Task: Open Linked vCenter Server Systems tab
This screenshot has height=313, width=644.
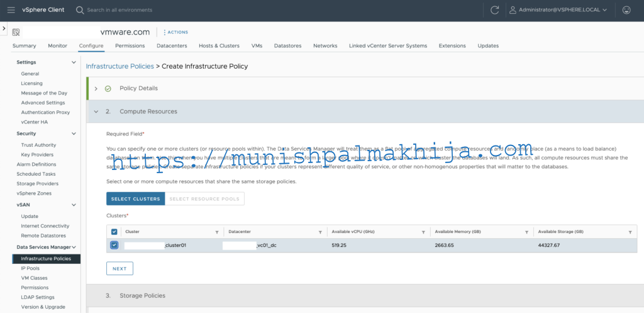Action: (x=388, y=45)
